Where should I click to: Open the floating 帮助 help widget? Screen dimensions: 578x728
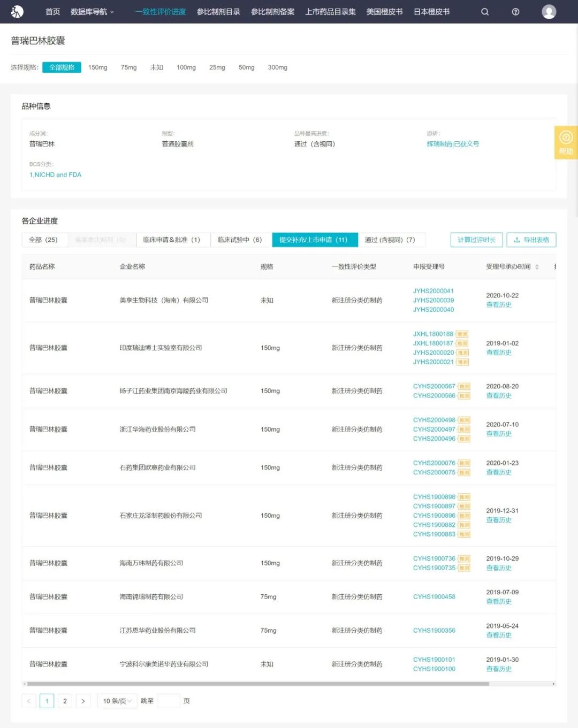566,142
